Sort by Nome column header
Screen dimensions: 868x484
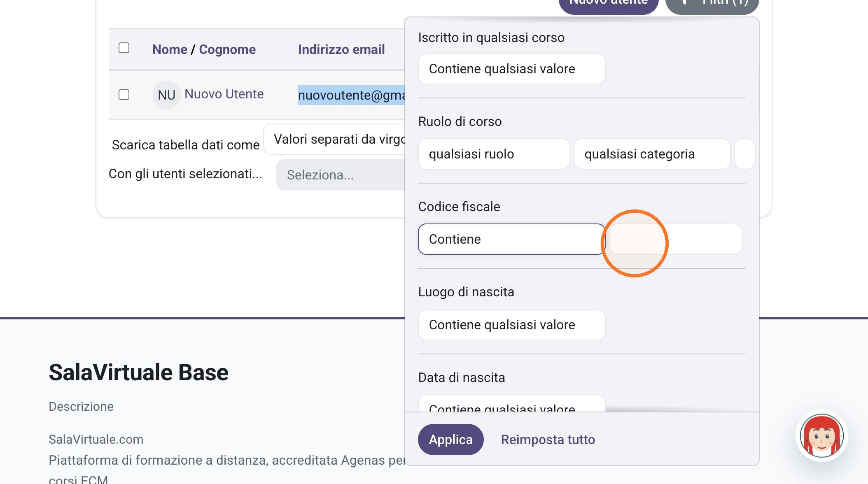(x=170, y=49)
